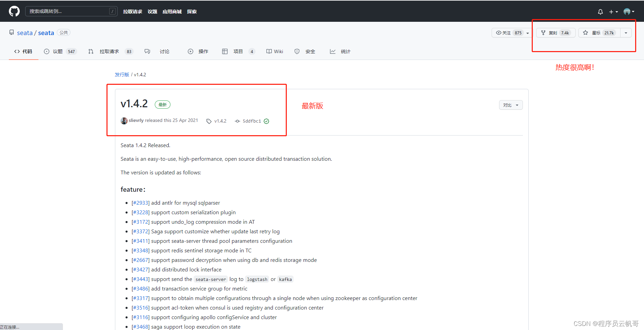
Task: Open pull request #3443 link
Action: pos(141,279)
